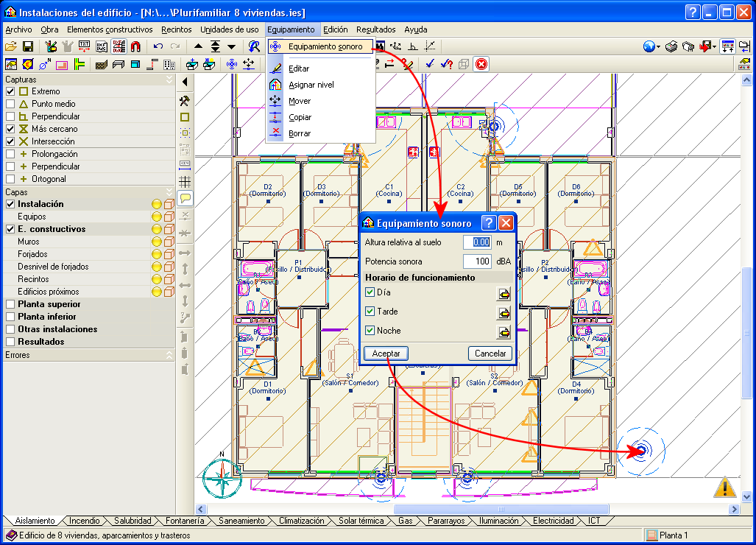This screenshot has width=756, height=545.
Task: Switch to the Climatización tab
Action: click(x=301, y=521)
